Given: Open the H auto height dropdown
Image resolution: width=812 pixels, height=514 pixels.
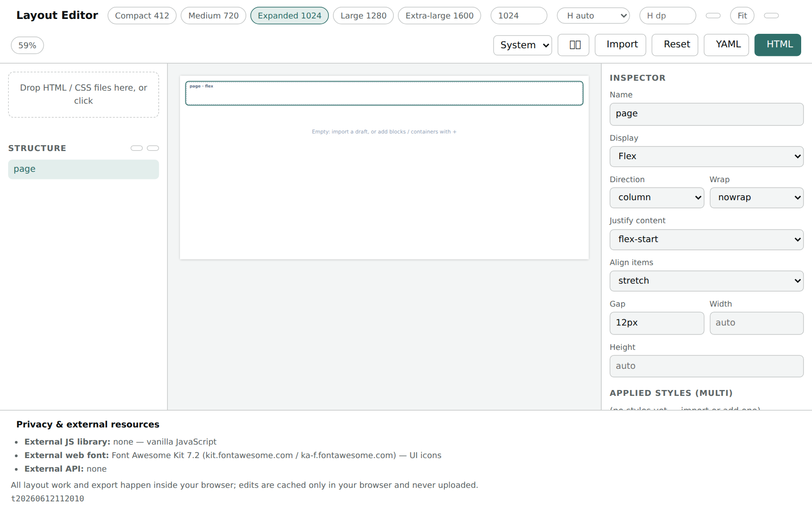Looking at the screenshot, I should [x=593, y=16].
